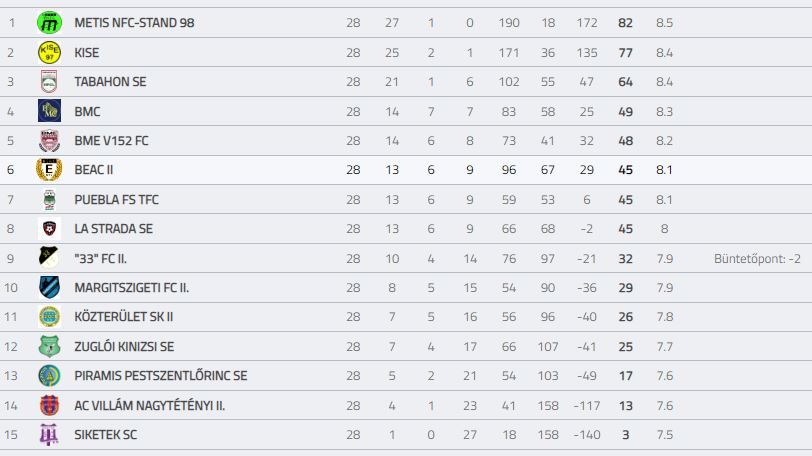Open the BEAC II laurel wreath badge
This screenshot has height=456, width=812.
point(49,170)
